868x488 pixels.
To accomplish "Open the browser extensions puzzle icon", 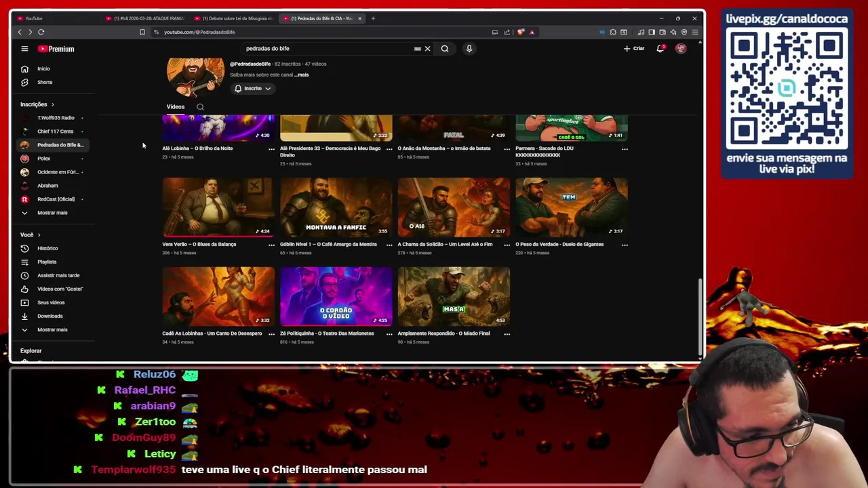I will click(613, 32).
